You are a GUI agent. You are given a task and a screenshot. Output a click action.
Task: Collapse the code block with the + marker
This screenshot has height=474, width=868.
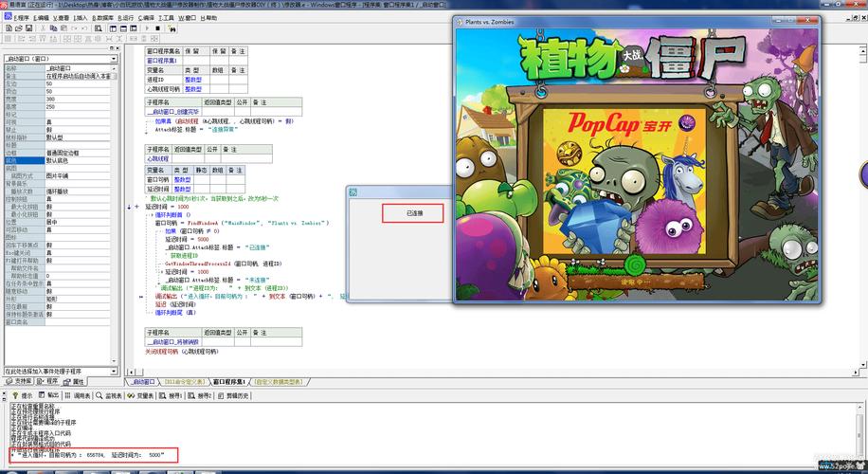[x=136, y=207]
